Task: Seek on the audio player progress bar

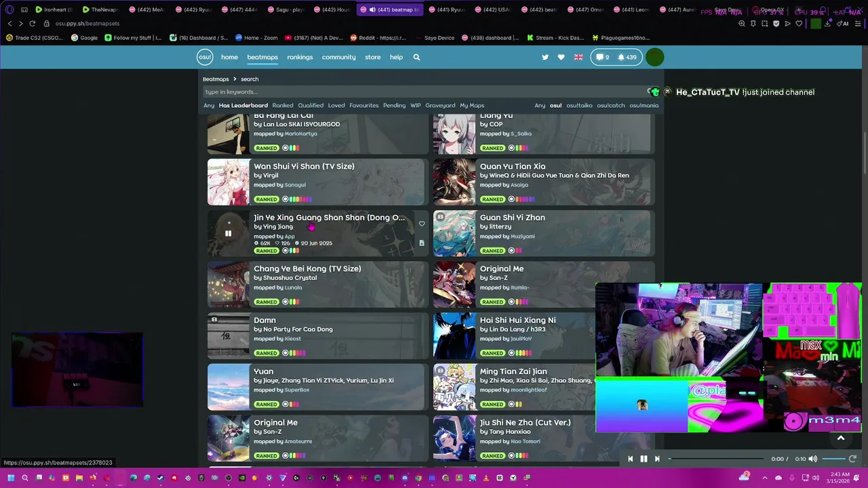Action: [x=717, y=459]
